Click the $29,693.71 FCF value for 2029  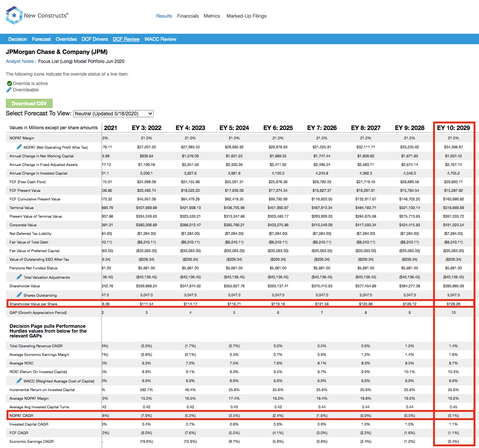pos(454,182)
